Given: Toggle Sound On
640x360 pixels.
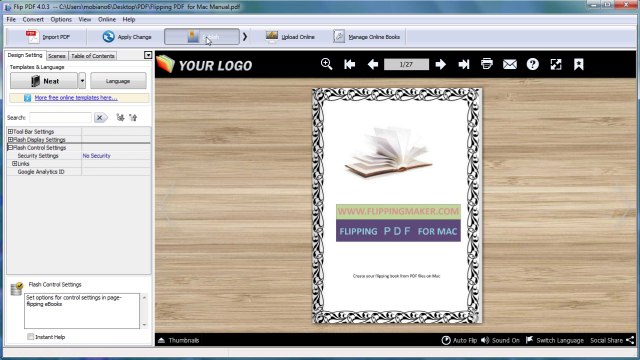Looking at the screenshot, I should click(500, 340).
